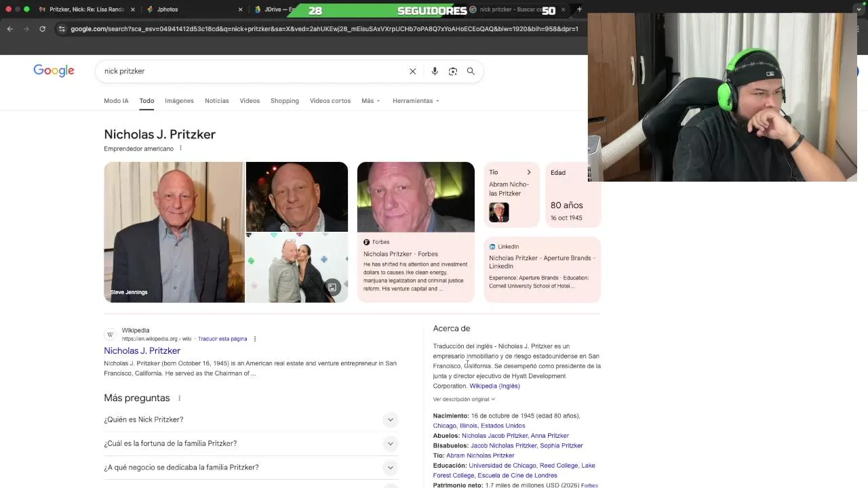Open the Forbes card portrait image
868x488 pixels.
click(x=416, y=197)
